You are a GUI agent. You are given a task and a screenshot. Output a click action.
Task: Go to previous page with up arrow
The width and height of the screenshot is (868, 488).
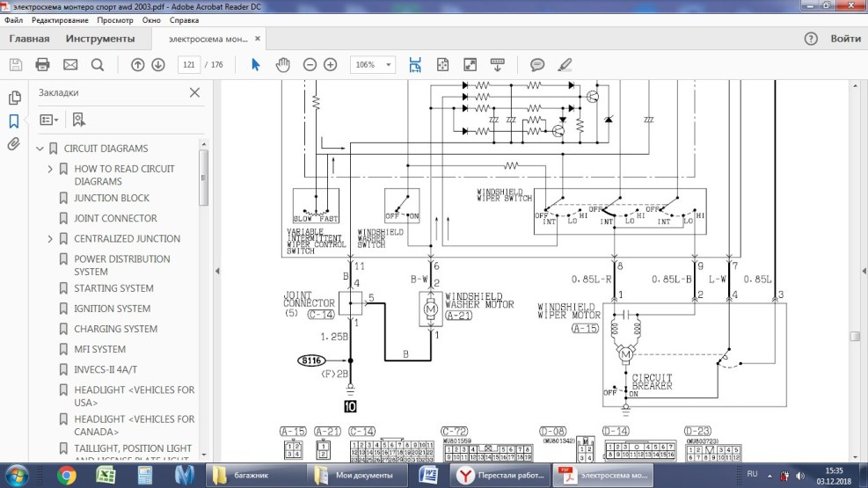pos(137,64)
